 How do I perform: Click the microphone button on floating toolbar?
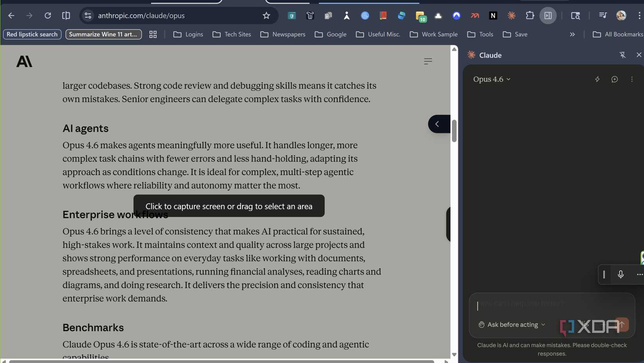tap(621, 274)
